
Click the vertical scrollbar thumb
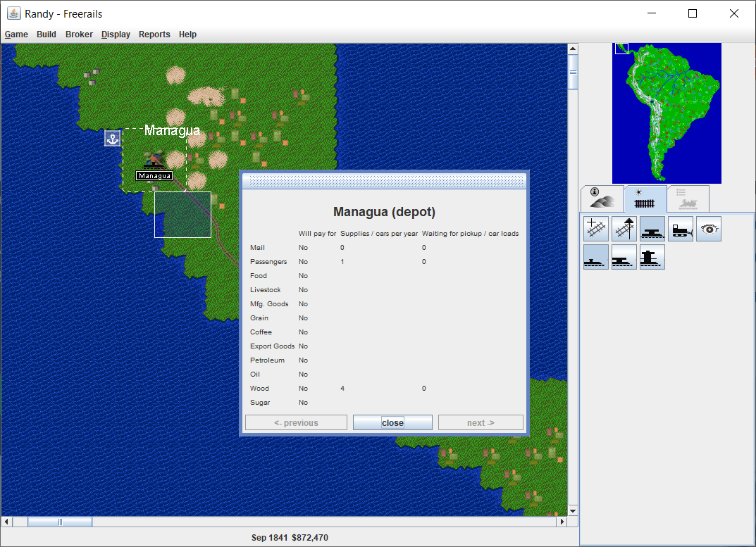(x=573, y=73)
